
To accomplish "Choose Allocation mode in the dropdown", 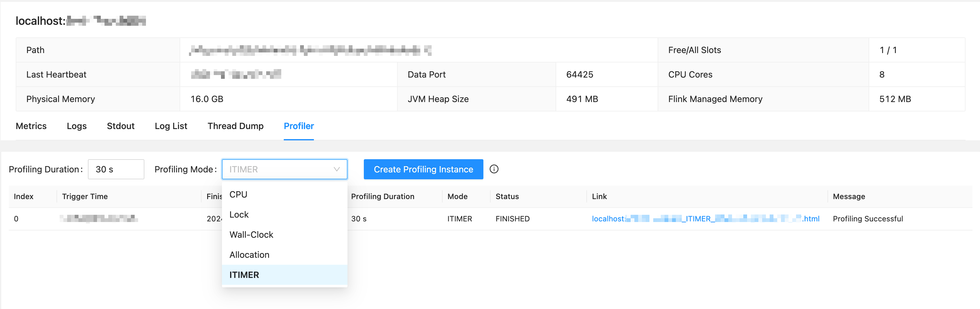I will pyautogui.click(x=249, y=255).
